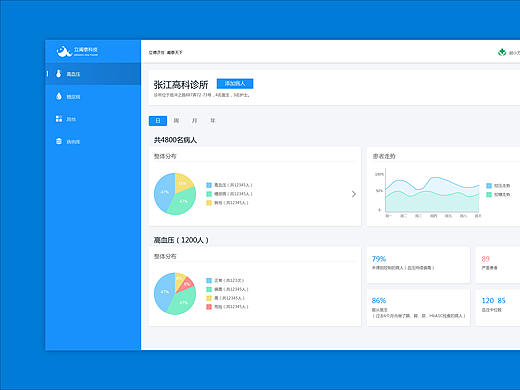Click the green user avatar icon
520x390 pixels.
click(502, 52)
